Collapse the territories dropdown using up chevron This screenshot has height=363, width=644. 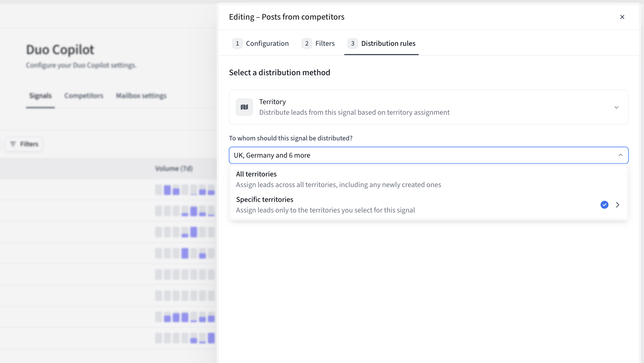tap(620, 155)
